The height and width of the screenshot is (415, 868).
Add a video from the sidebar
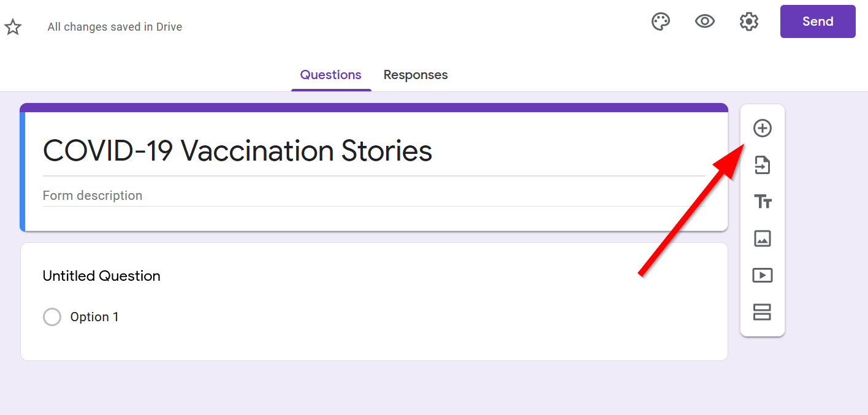click(762, 275)
